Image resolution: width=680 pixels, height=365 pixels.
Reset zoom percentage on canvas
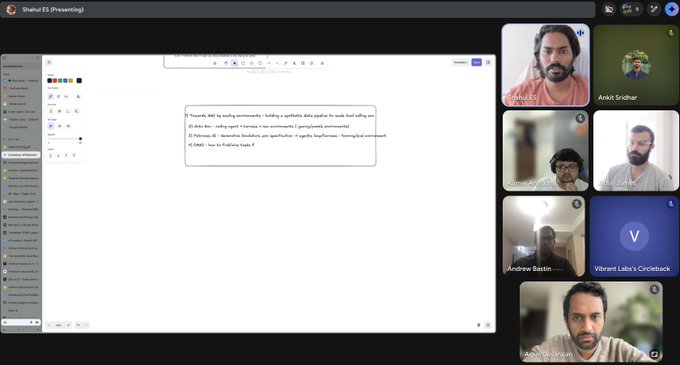(x=59, y=325)
